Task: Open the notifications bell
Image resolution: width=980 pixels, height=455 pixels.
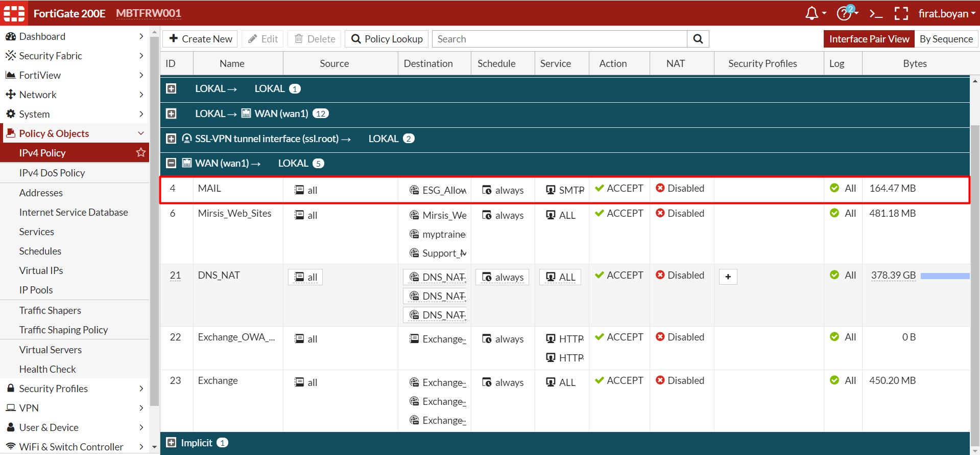Action: pos(811,13)
